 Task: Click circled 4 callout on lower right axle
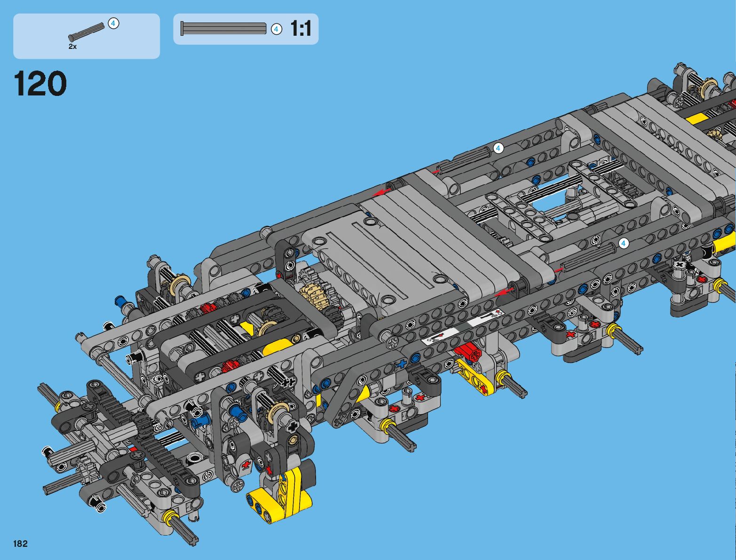624,243
